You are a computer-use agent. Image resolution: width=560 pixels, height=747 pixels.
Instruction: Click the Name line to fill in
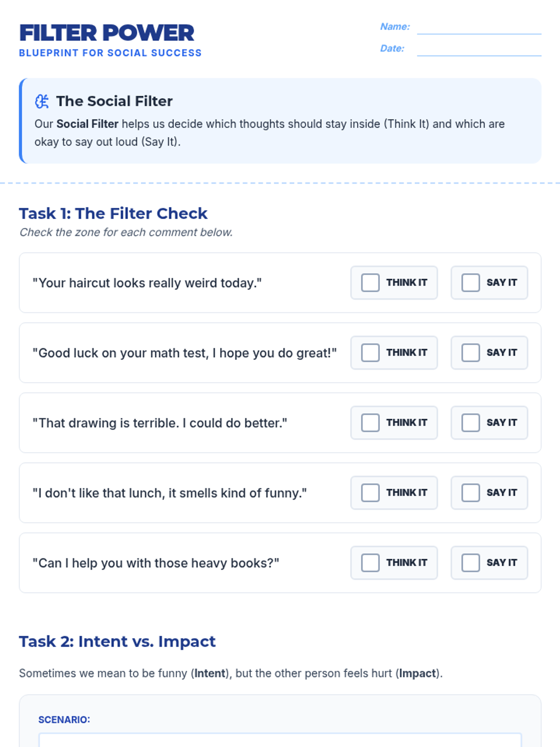[x=479, y=27]
